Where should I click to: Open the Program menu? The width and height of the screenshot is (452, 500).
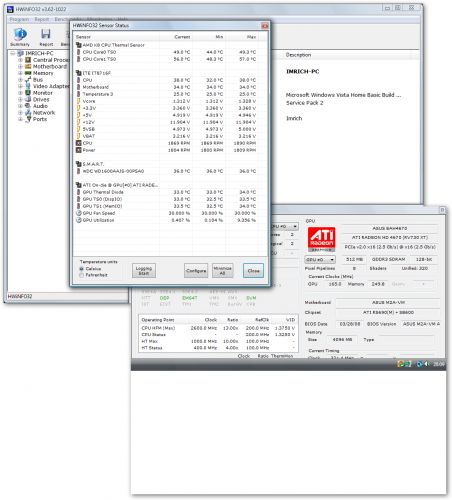coord(19,19)
